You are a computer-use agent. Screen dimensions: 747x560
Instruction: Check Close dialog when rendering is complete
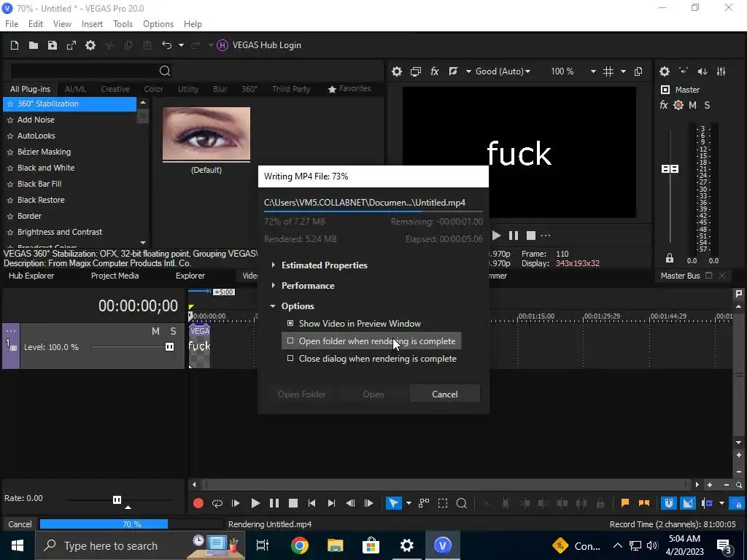click(290, 359)
